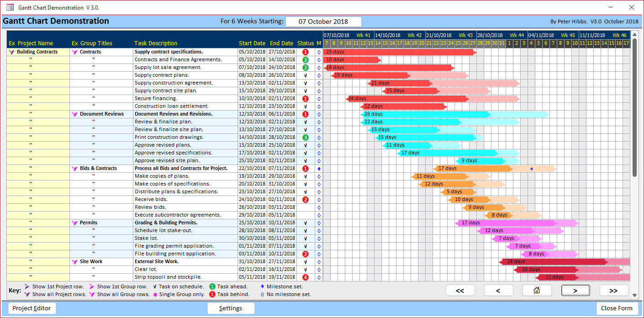Go forward one step with > button
Viewport: 644px width, 318px height.
click(x=575, y=291)
